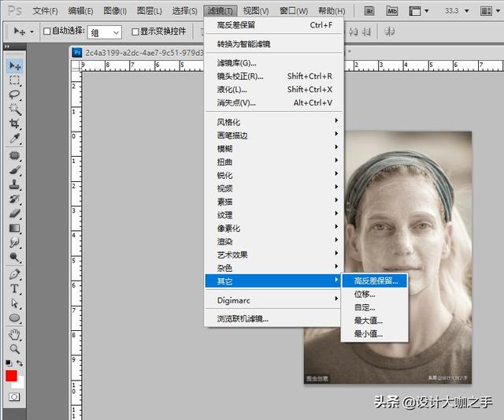
Task: Choose 位移... in the submenu
Action: coord(375,294)
